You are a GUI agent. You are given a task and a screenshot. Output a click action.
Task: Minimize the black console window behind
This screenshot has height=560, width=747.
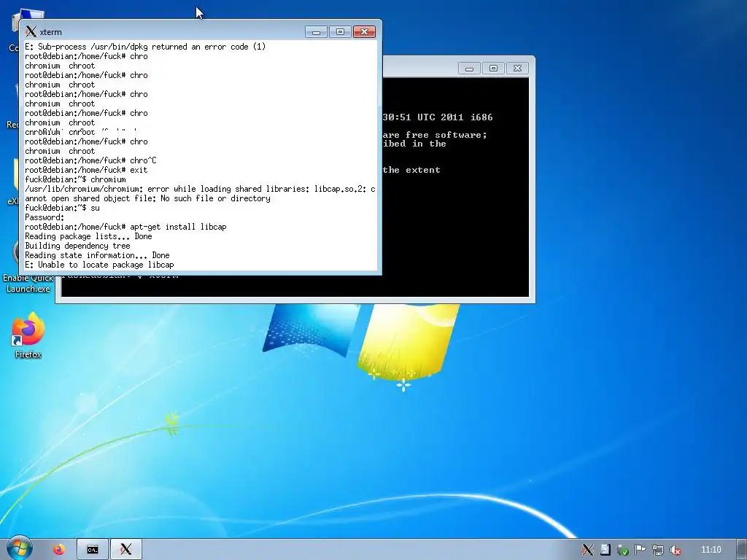(469, 68)
